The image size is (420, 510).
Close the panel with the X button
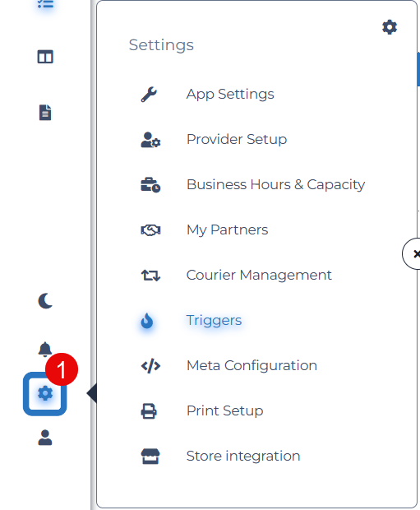tap(413, 253)
